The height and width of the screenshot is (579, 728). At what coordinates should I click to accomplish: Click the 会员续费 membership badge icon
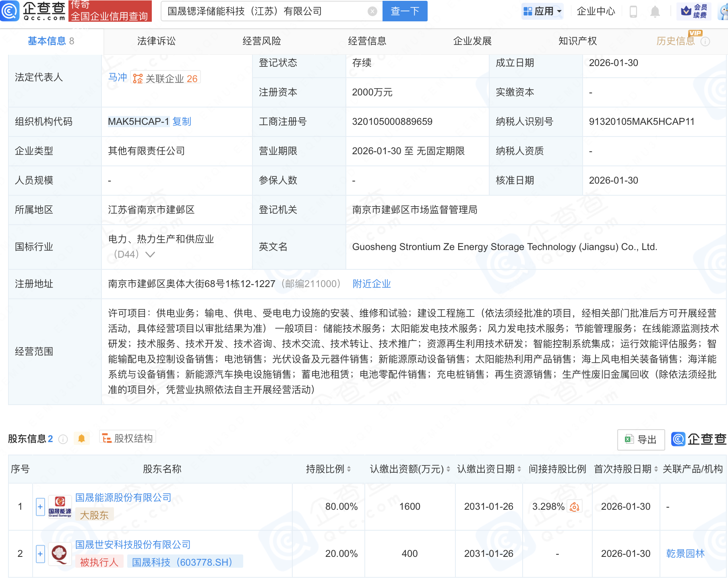point(686,11)
